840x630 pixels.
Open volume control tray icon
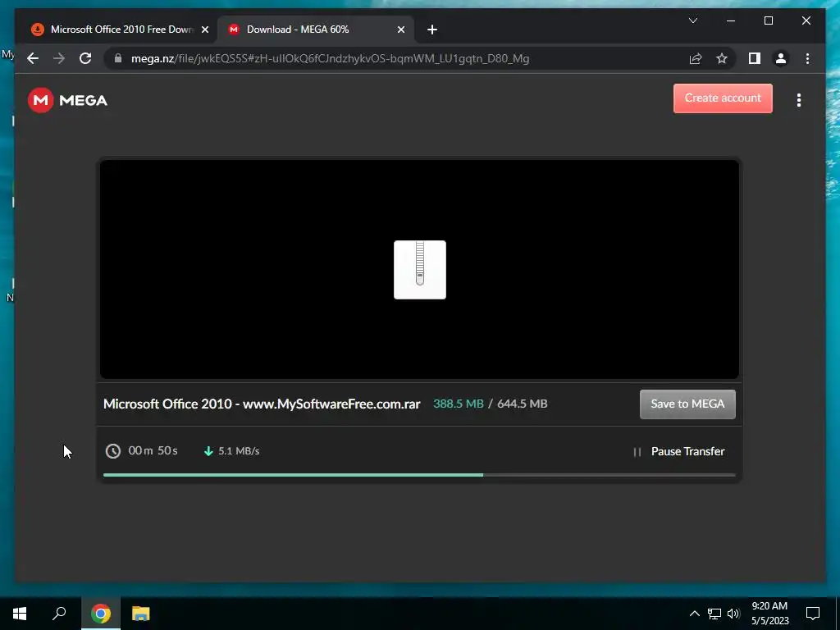point(733,614)
